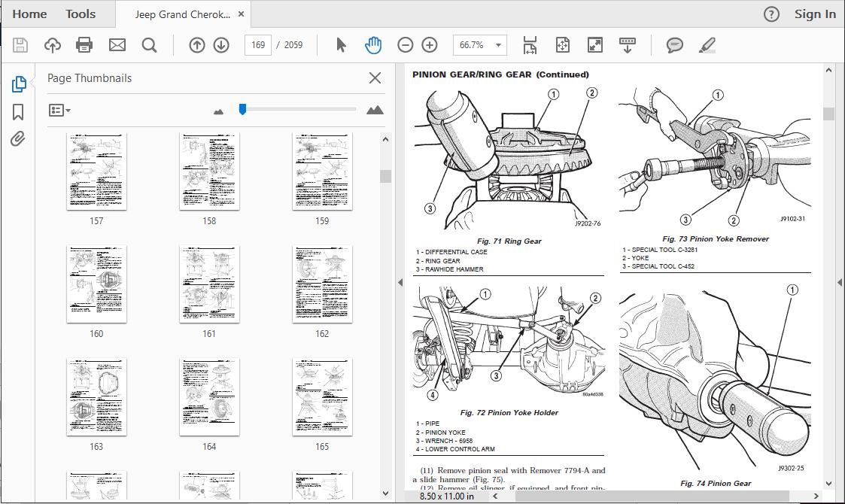Enter full screen mode icon
845x504 pixels.
coord(595,44)
